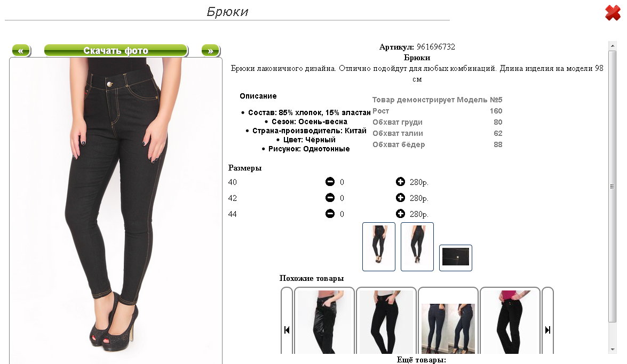This screenshot has width=627, height=364.
Task: Jump to the first similar product
Action: [x=287, y=330]
